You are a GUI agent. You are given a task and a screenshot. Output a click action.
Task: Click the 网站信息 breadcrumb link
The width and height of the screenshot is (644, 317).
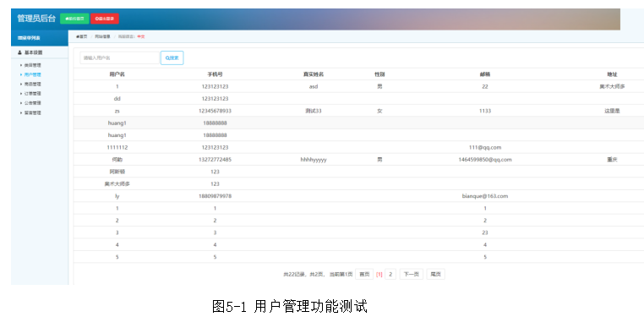pos(102,36)
